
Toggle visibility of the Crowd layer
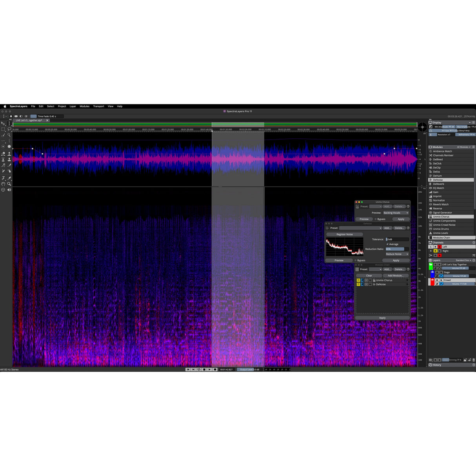437,280
